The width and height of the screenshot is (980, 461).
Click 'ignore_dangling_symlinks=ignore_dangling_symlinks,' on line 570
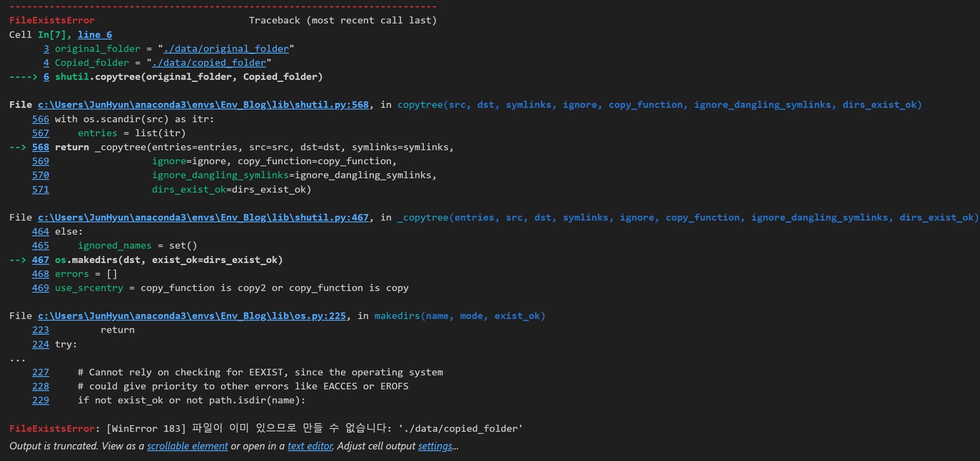click(294, 175)
